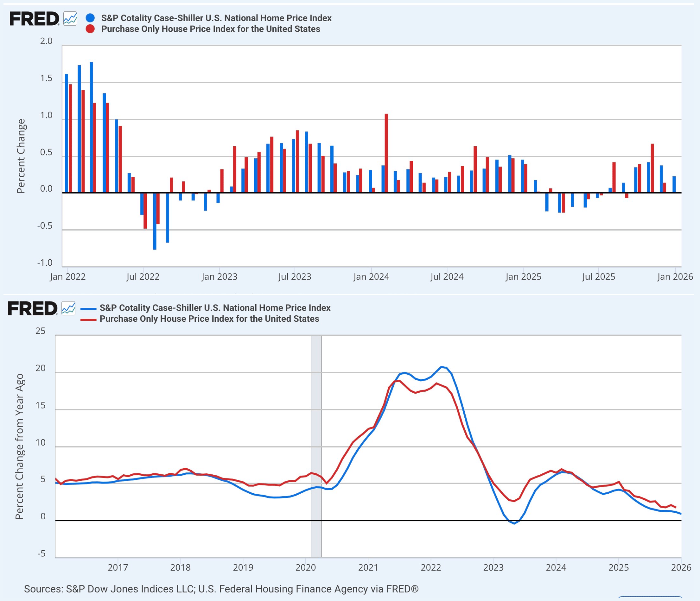Click the line-chart icon beside the top FRED logo
This screenshot has height=601, width=700.
tap(71, 19)
